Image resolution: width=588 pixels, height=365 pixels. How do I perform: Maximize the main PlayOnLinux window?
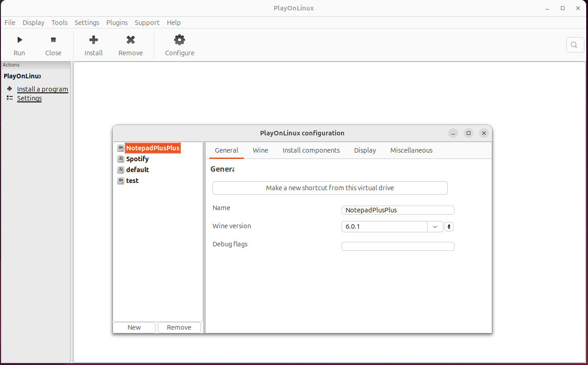tap(563, 8)
